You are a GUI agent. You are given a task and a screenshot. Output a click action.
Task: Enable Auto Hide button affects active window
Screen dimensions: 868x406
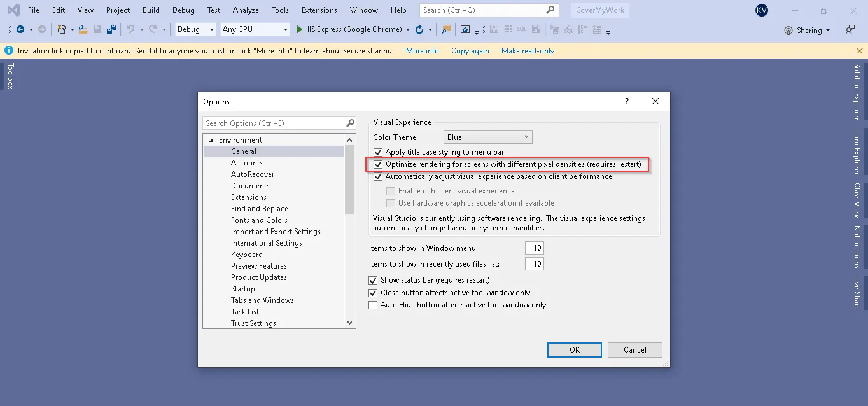(373, 305)
